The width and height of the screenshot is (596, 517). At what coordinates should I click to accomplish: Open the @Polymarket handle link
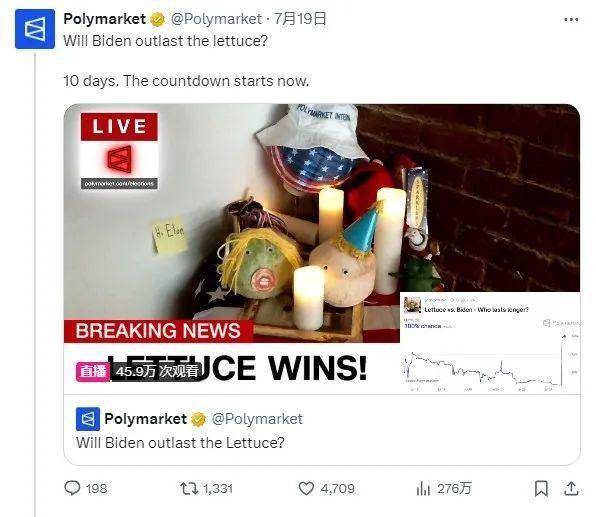[216, 19]
